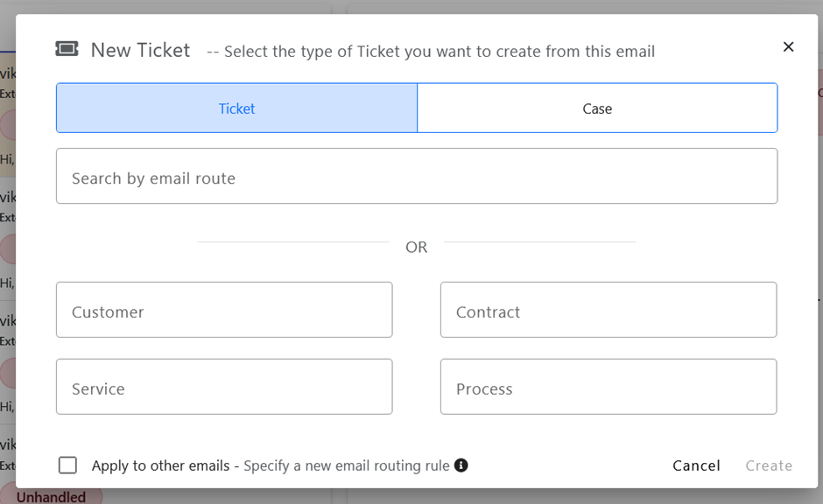
Task: Click the ticket icon beside New Ticket
Action: pos(67,49)
